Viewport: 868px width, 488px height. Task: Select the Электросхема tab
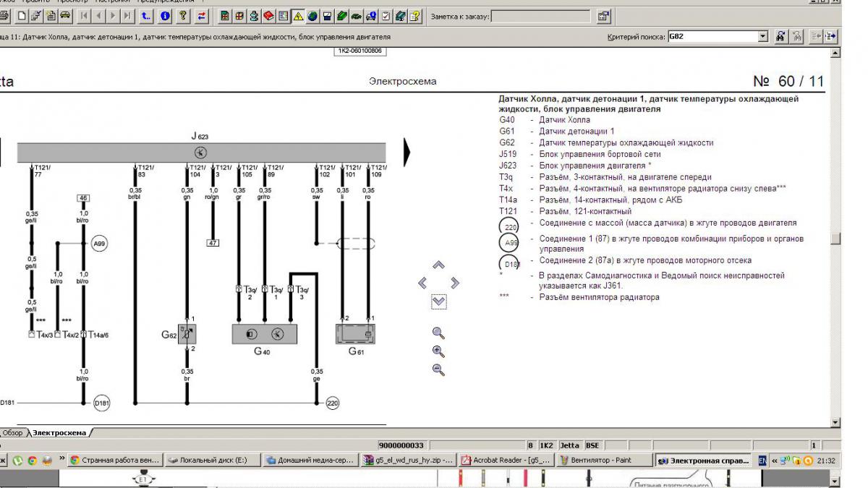pyautogui.click(x=59, y=432)
